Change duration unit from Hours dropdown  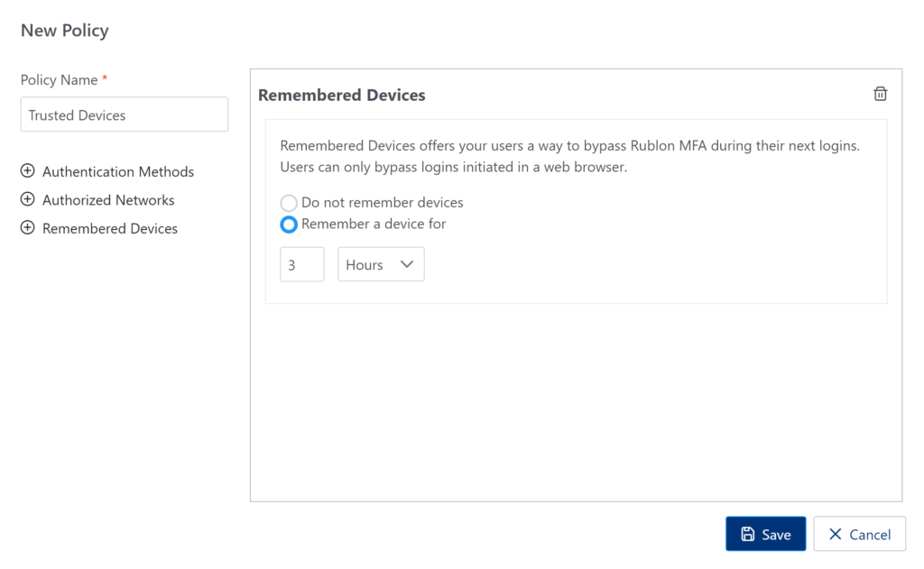pos(381,263)
